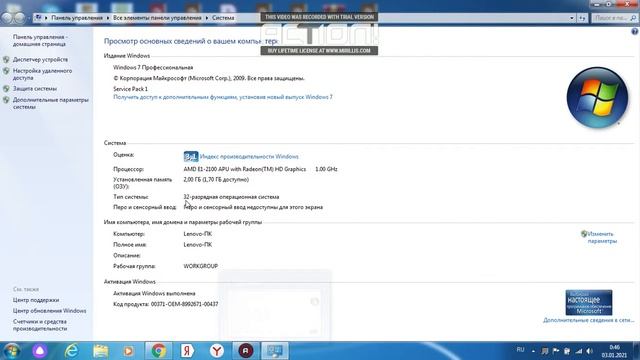Open Центр обновления Windows link
Image resolution: width=640 pixels, height=360 pixels.
click(x=49, y=311)
